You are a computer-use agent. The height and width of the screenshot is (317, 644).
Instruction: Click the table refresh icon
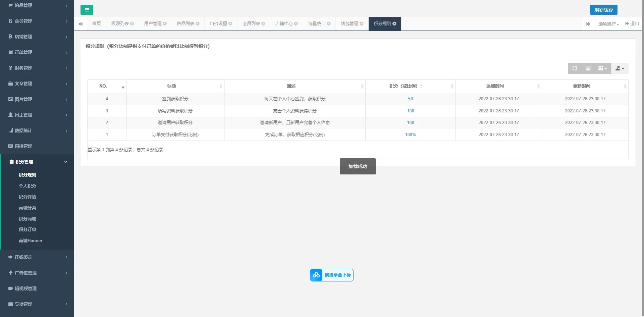[x=575, y=68]
